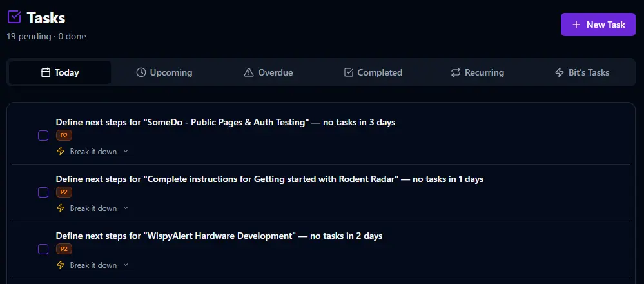Click the lightning icon on Bit's Tasks tab
Viewport: 644px width, 284px height.
[x=560, y=73]
